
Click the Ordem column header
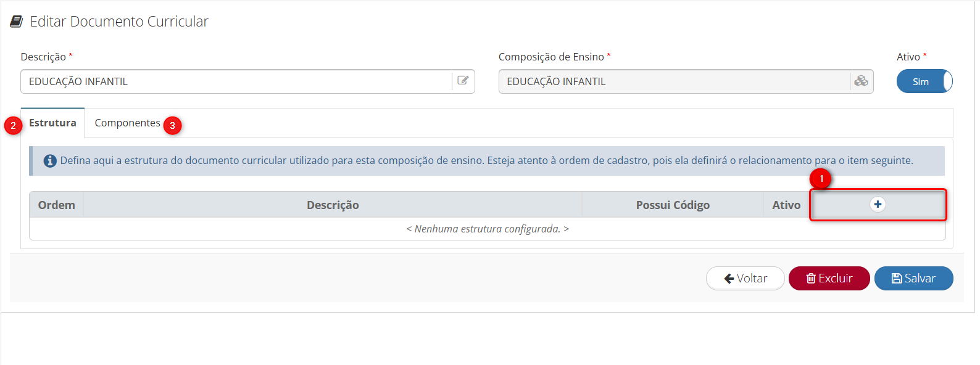pos(56,205)
